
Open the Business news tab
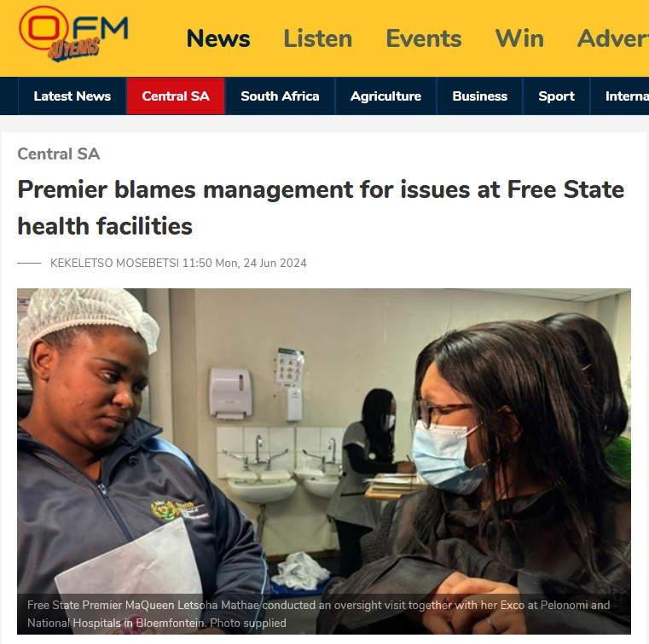click(x=479, y=96)
